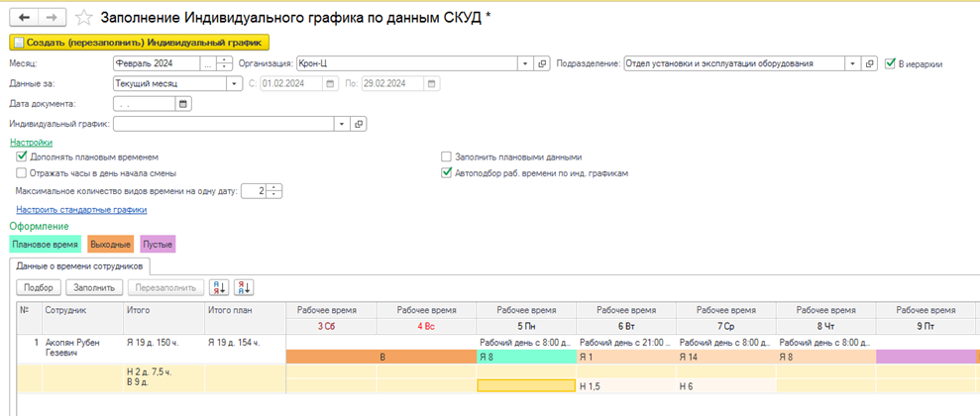The width and height of the screenshot is (980, 416).
Task: Click open icon beside Индивидуальный график field
Action: pyautogui.click(x=359, y=124)
